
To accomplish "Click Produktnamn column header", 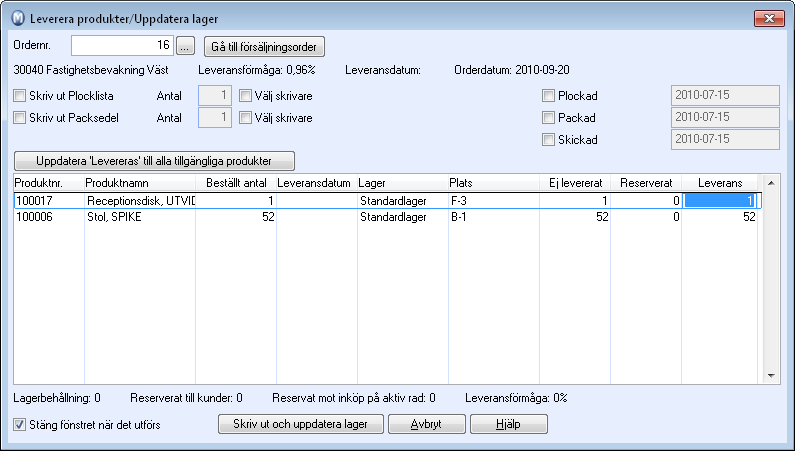I will coord(140,183).
